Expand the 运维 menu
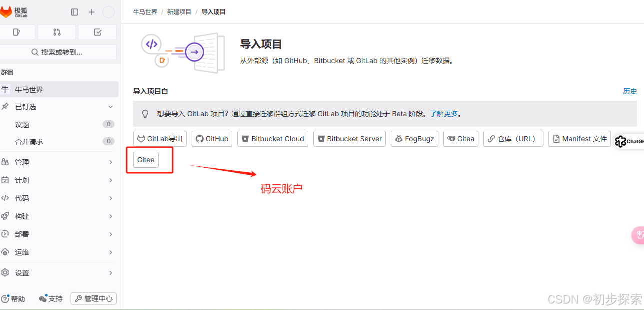This screenshot has height=310, width=644. (x=59, y=252)
